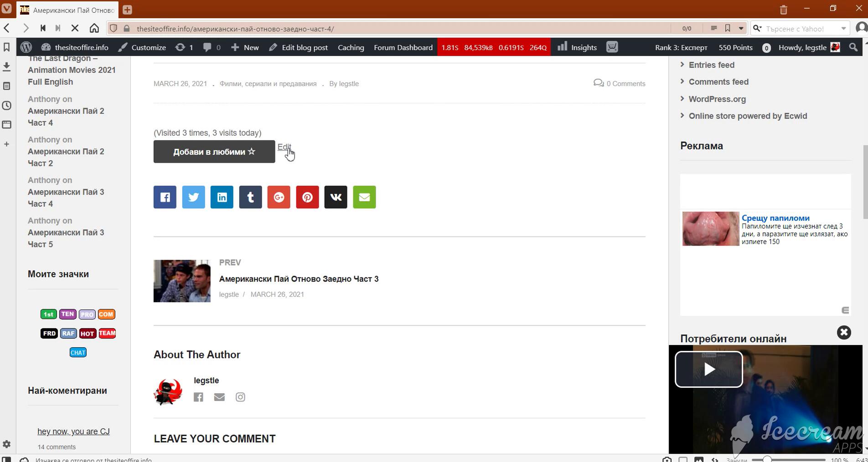Toggle Vivaldi side panel visibility

pos(6,459)
